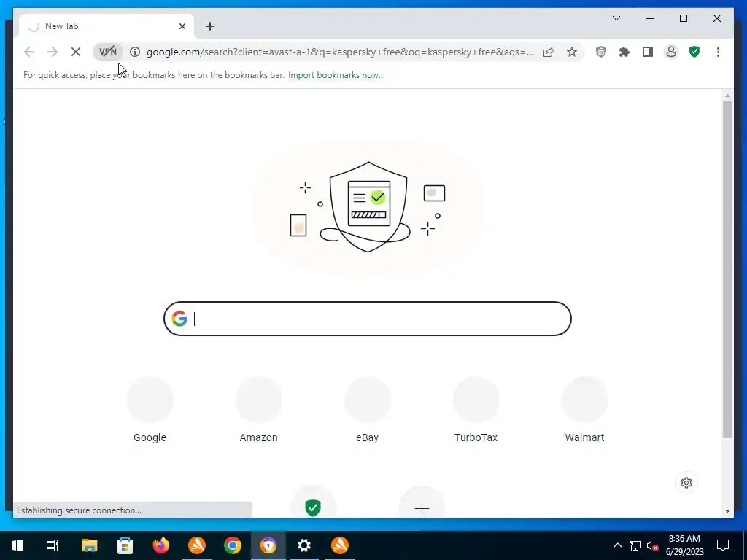Screen dimensions: 747x560
Task: Switch to Avast Secure Browser taskbar icon
Action: coord(268,545)
